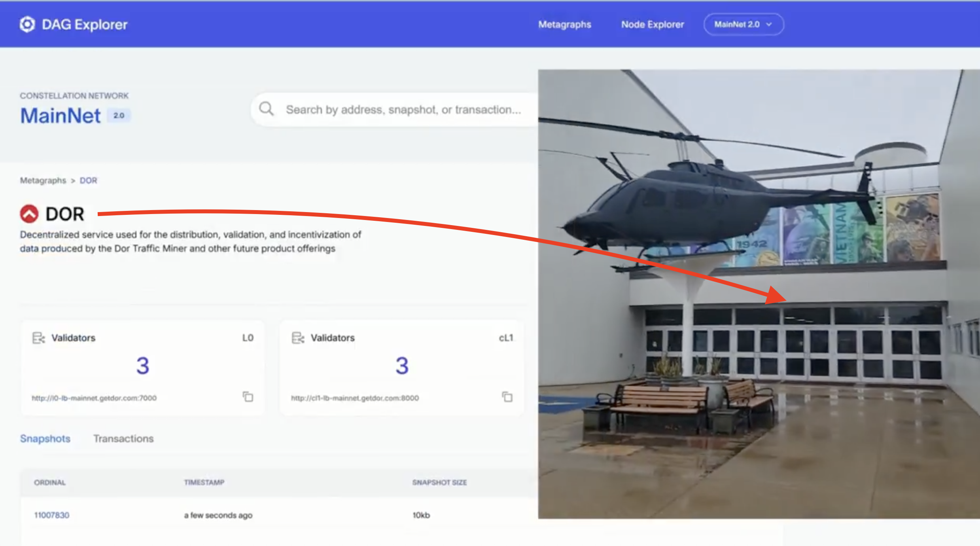The width and height of the screenshot is (980, 546).
Task: Click the red DOR metagraph logo
Action: tap(29, 214)
